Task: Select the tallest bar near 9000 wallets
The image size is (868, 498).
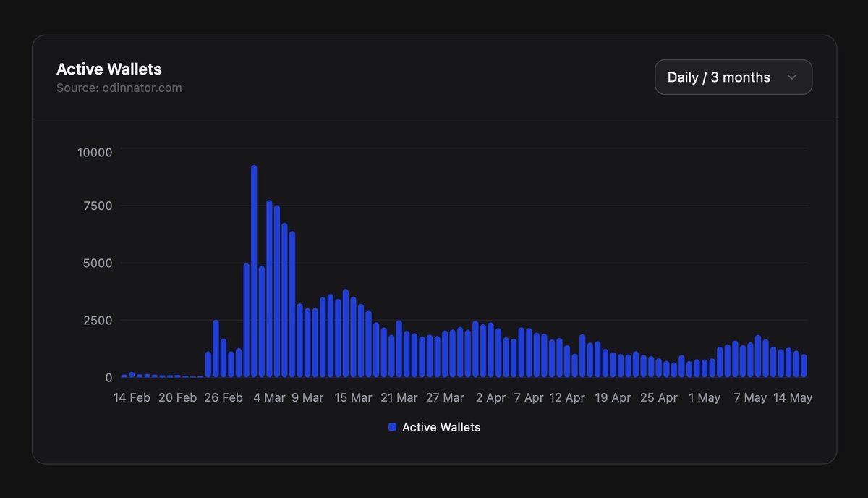Action: (x=254, y=271)
